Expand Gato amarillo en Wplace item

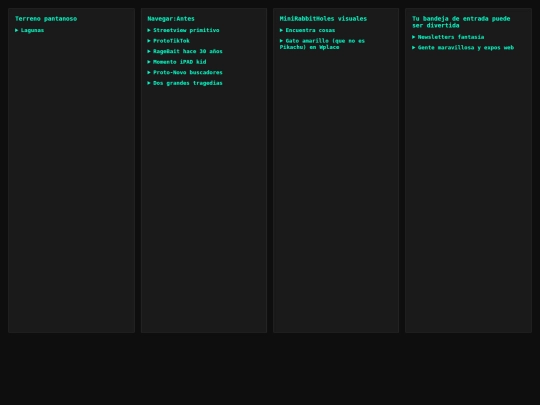point(322,44)
